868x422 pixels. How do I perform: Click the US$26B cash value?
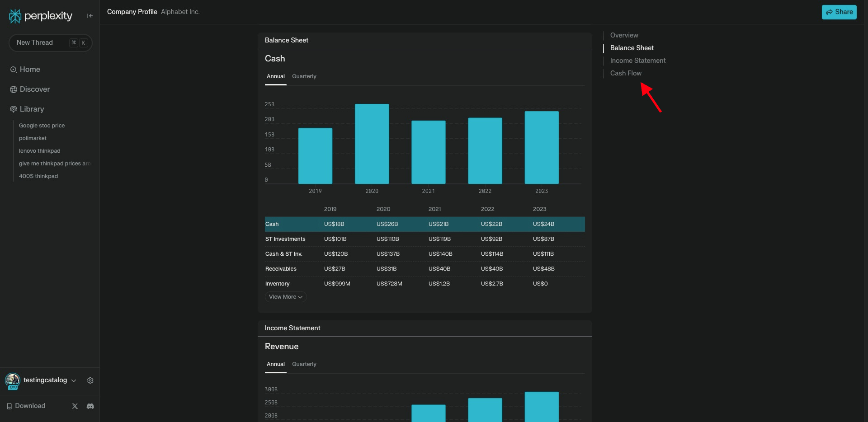point(387,224)
